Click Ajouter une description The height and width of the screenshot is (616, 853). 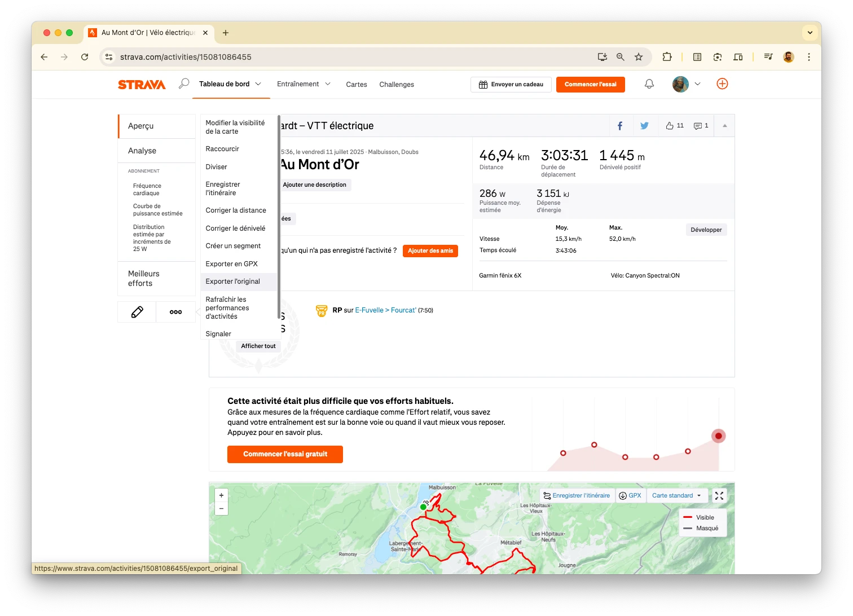point(315,185)
